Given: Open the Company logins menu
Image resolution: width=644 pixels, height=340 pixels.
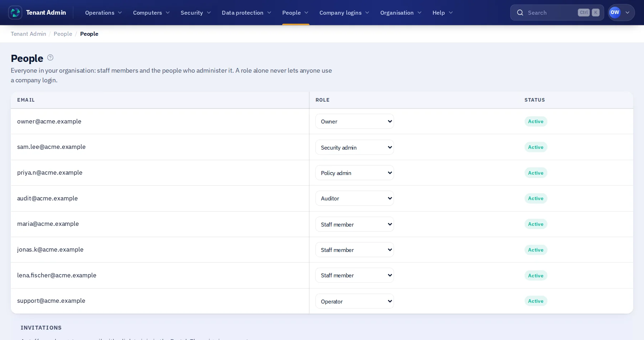Looking at the screenshot, I should click(344, 13).
